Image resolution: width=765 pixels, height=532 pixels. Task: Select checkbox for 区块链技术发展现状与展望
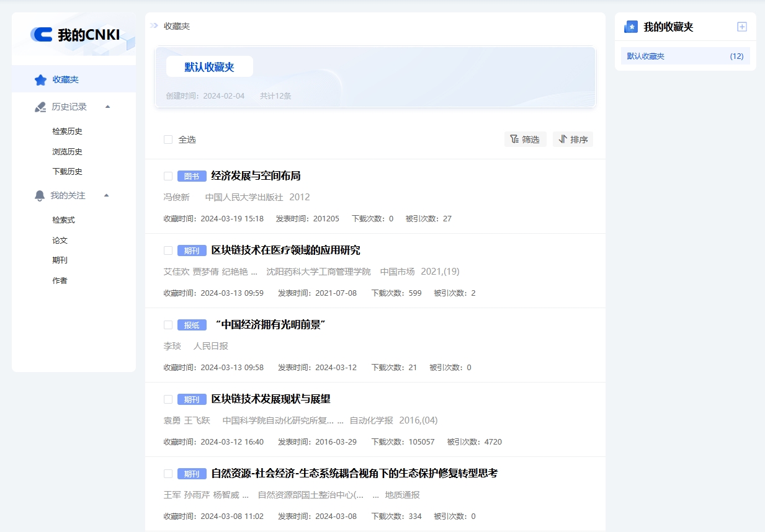click(x=168, y=399)
